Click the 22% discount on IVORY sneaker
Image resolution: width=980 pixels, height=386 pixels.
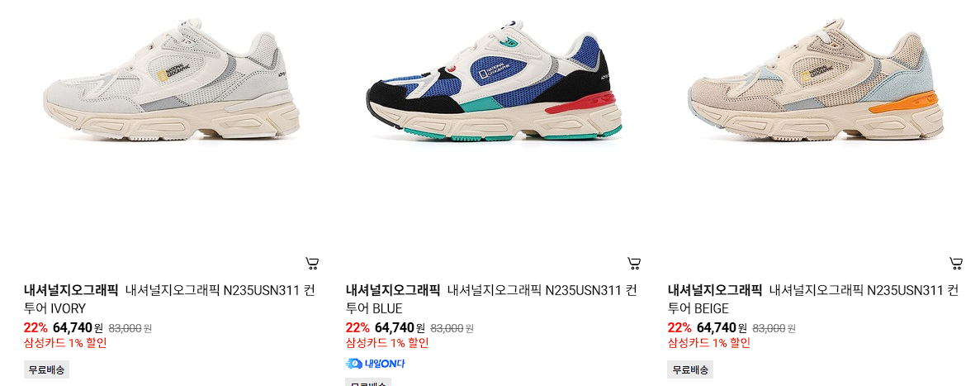[36, 328]
